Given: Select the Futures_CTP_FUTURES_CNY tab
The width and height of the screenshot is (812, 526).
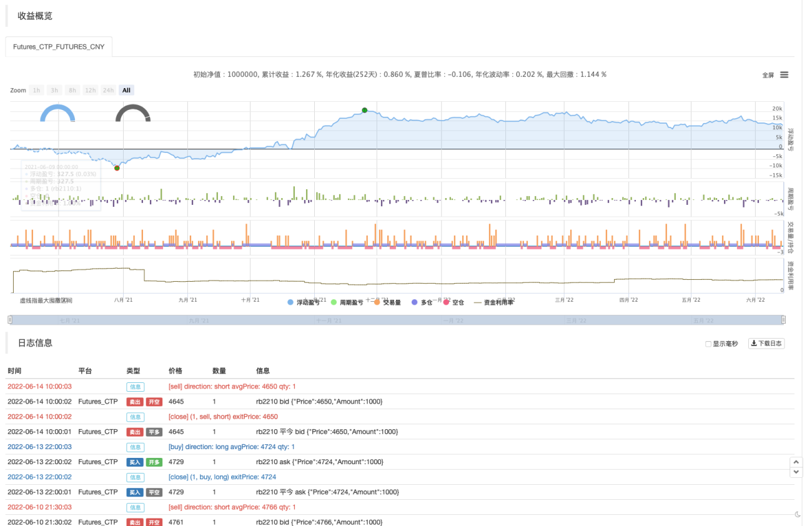Looking at the screenshot, I should tap(59, 46).
